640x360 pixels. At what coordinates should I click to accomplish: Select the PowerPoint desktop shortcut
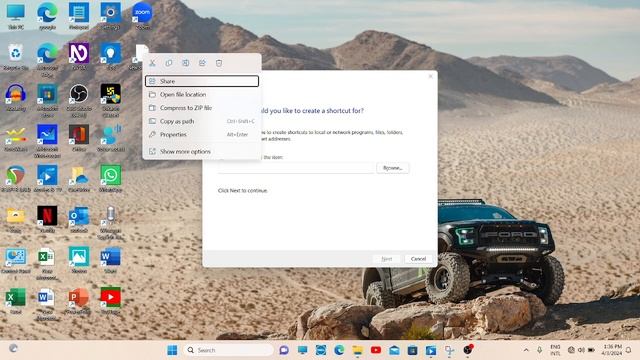click(79, 300)
